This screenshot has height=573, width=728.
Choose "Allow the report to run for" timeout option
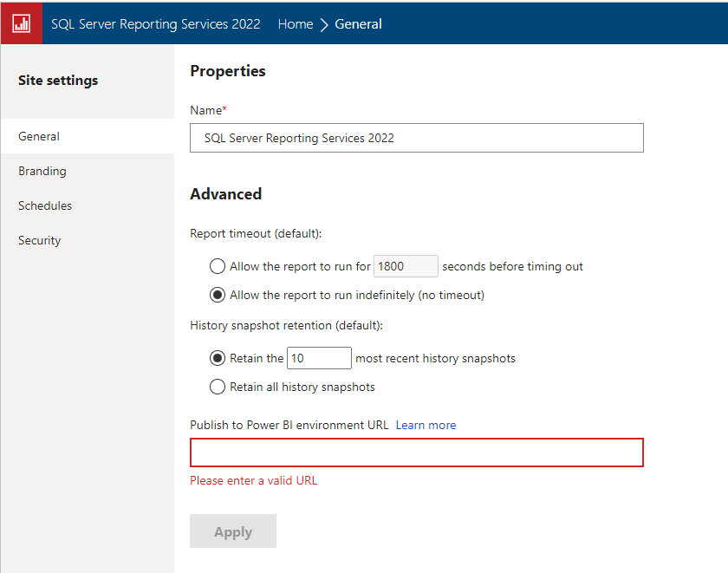(x=217, y=266)
